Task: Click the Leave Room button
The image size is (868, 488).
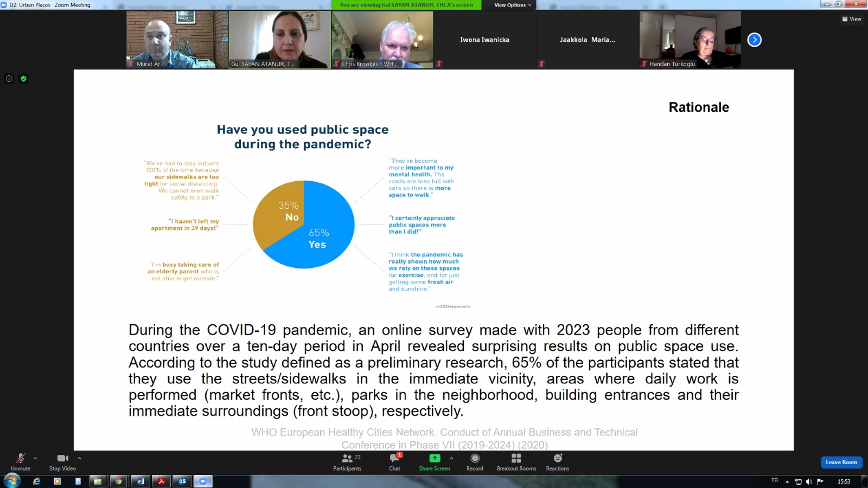Action: (841, 463)
